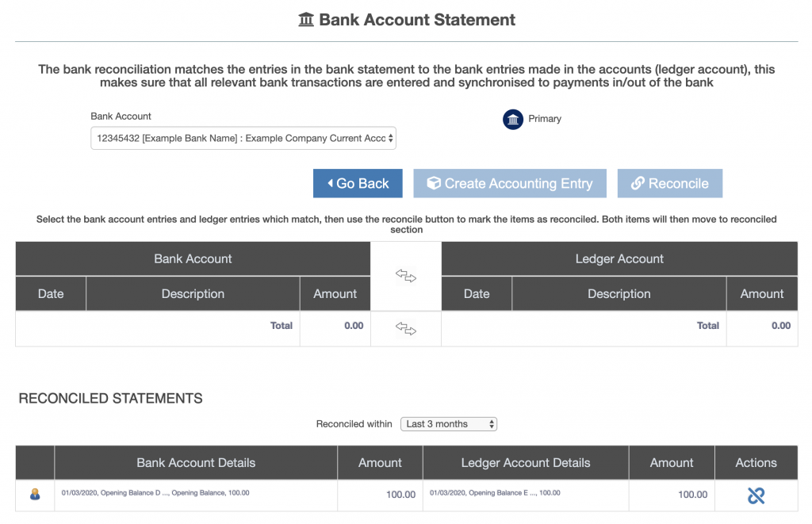Click the swap arrows icon between table headers

coord(406,275)
